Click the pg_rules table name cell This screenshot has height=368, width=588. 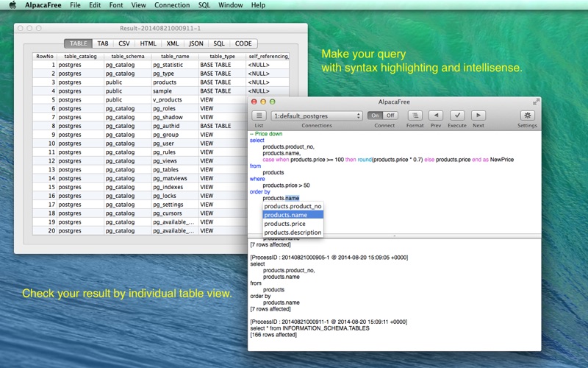point(175,152)
